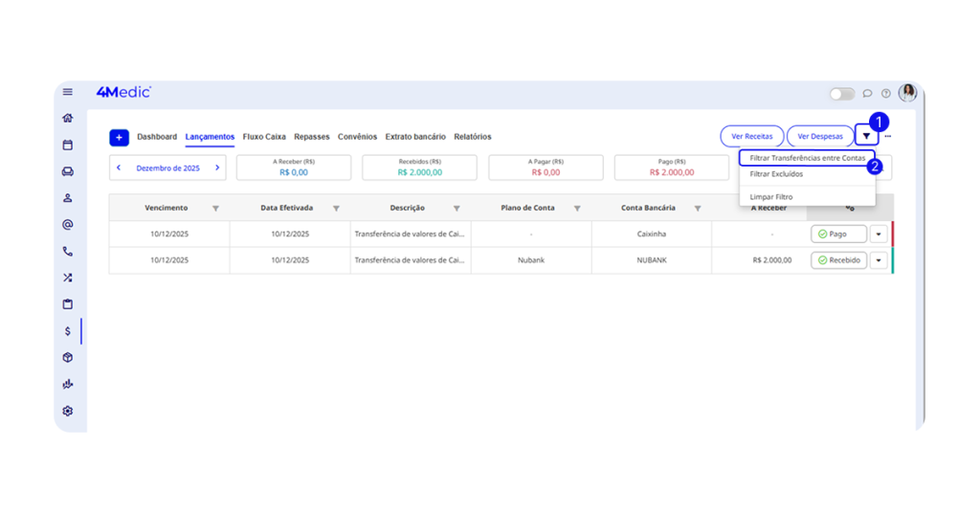
Task: Open the dollar sign financial module
Action: (68, 331)
